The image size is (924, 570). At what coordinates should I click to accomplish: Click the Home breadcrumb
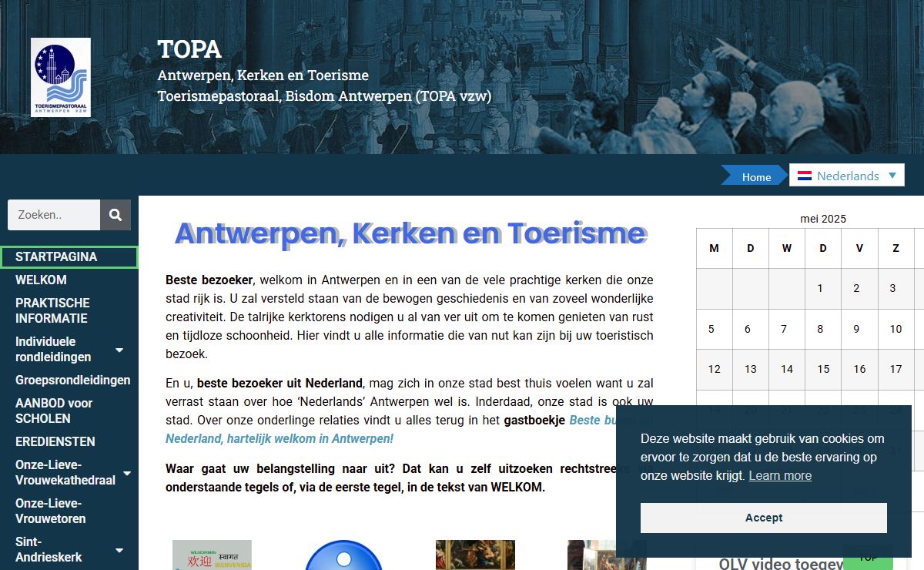[756, 176]
